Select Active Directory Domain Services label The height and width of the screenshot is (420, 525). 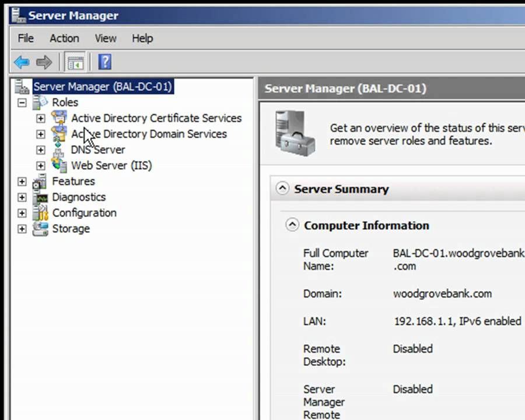click(x=149, y=134)
